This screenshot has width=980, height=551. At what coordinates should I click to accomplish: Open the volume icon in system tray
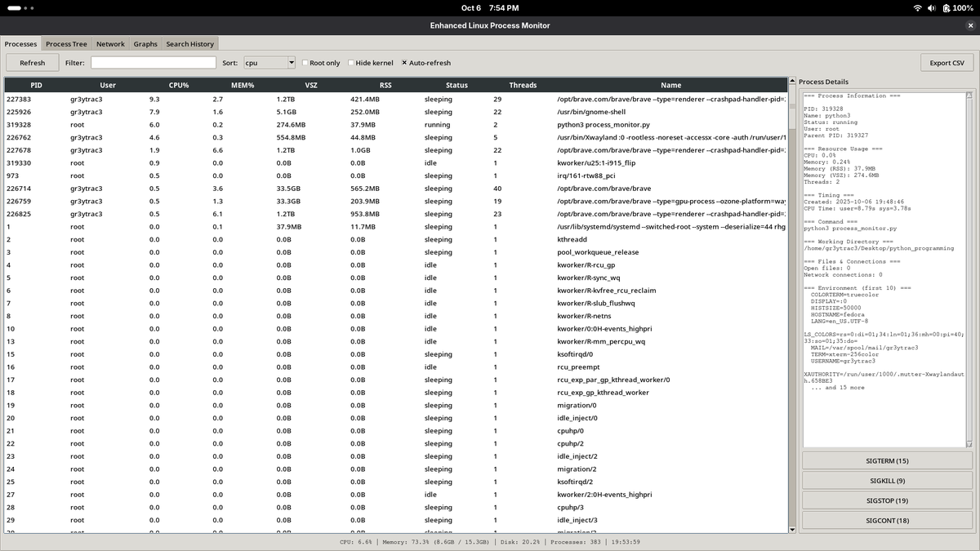tap(932, 7)
